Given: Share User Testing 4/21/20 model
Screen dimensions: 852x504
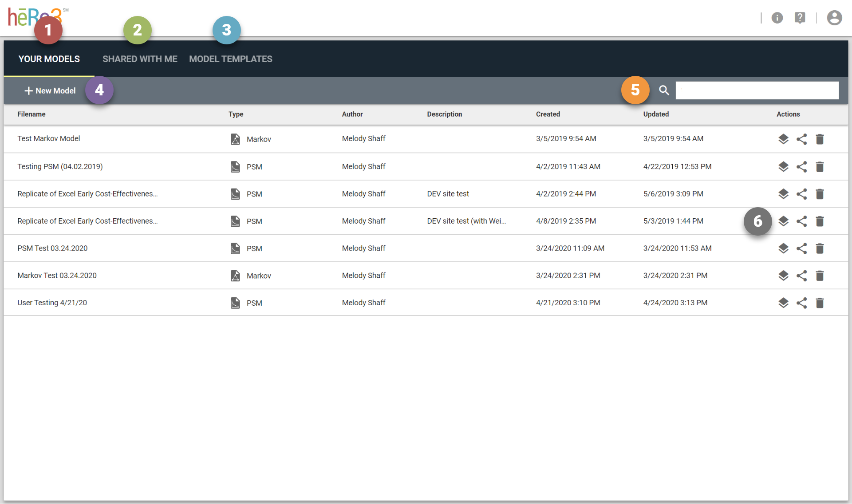Looking at the screenshot, I should click(801, 303).
